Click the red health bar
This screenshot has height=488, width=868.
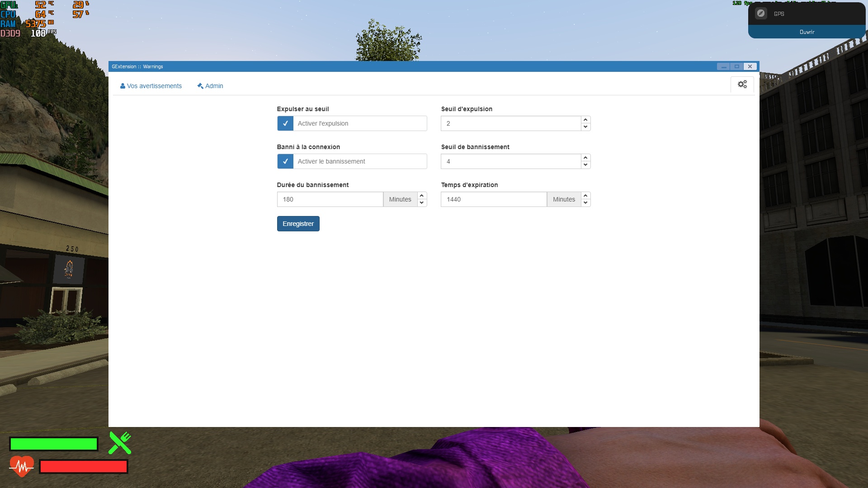(84, 467)
